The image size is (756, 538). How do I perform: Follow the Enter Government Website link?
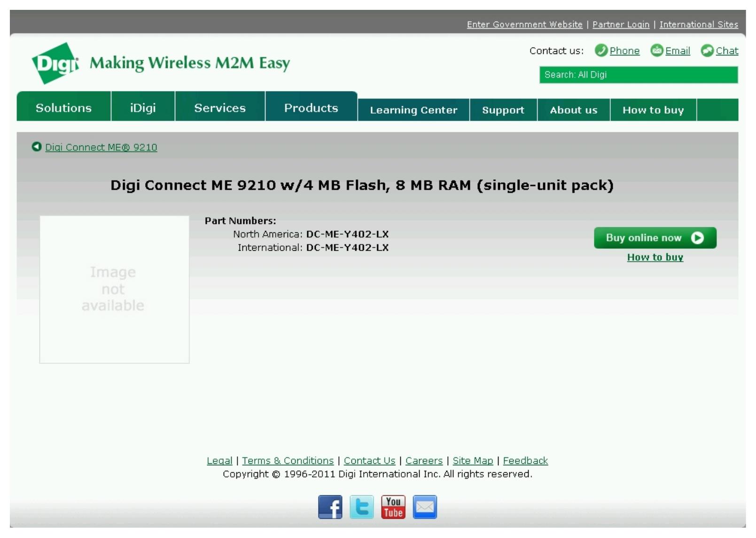(524, 24)
